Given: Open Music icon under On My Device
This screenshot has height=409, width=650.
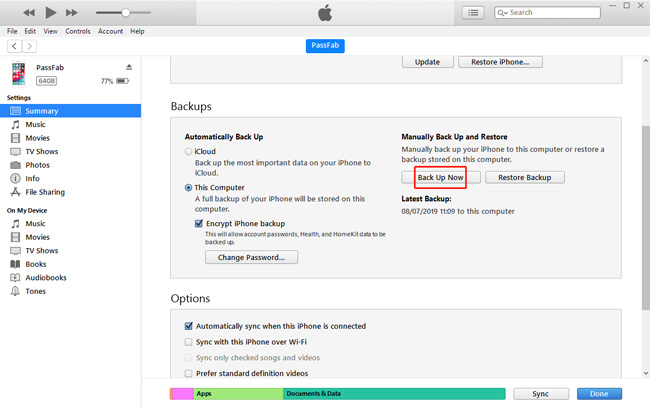Looking at the screenshot, I should point(15,224).
